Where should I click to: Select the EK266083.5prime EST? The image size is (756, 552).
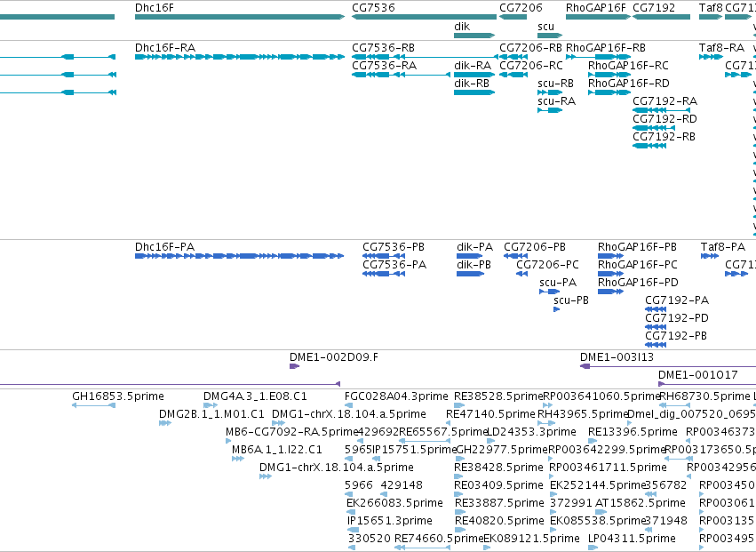tap(351, 513)
